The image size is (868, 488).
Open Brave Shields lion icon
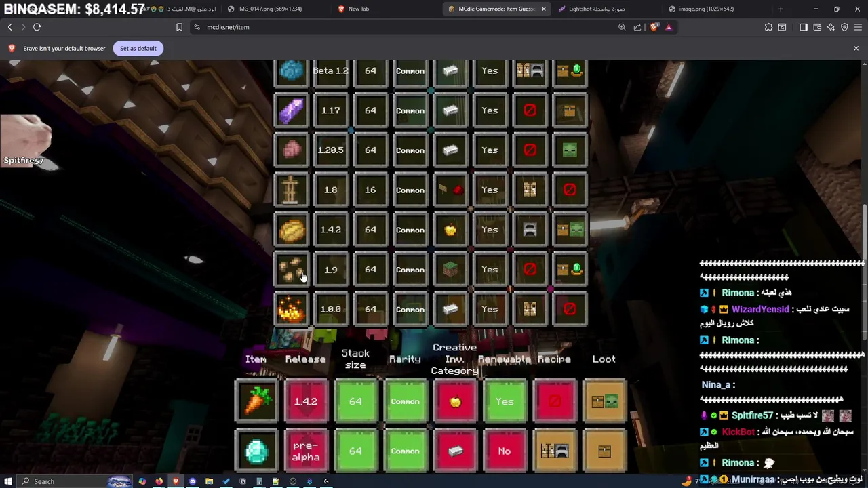tap(654, 27)
